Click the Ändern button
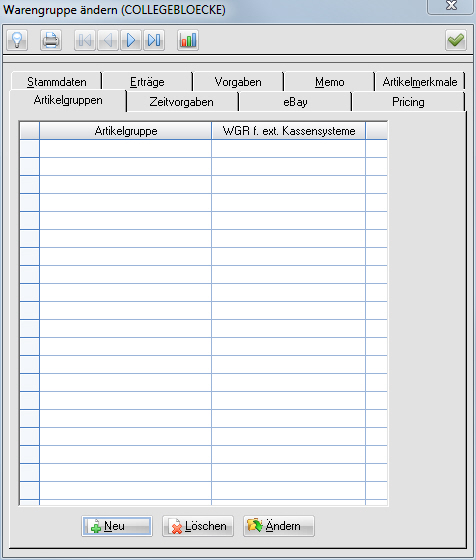The image size is (476, 560). (279, 526)
